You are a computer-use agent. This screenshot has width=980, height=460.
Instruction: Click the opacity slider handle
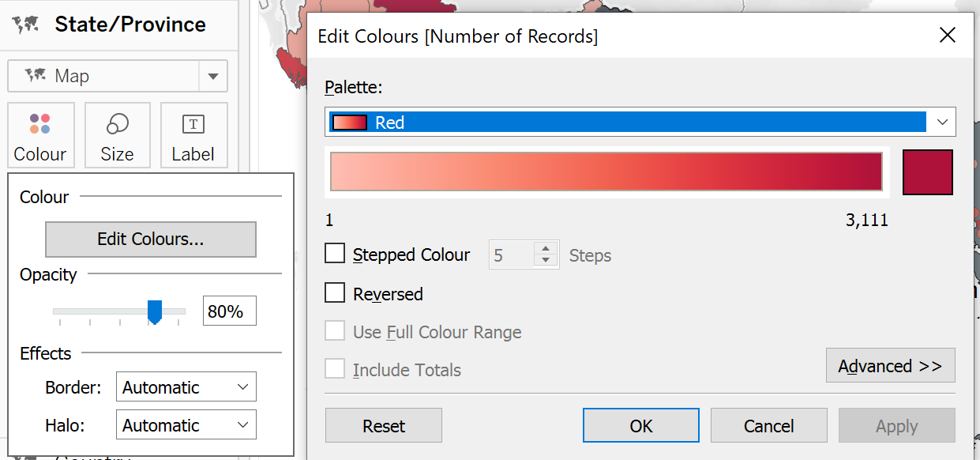[x=155, y=311]
